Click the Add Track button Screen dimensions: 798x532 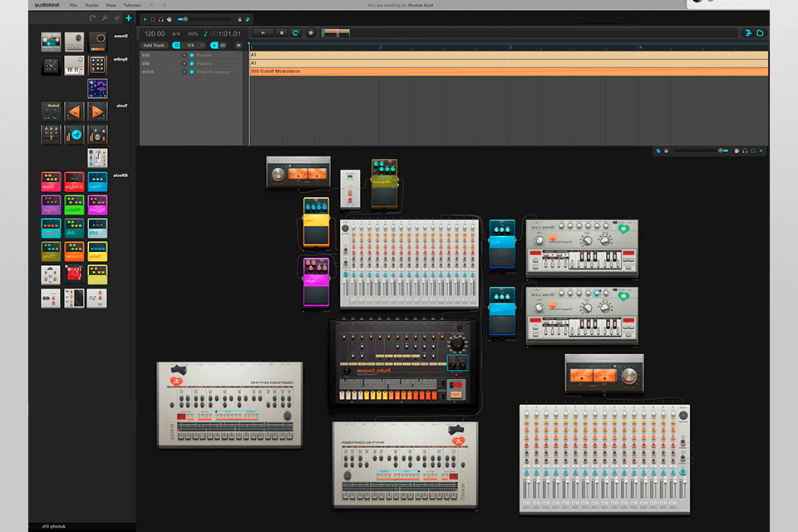pyautogui.click(x=154, y=45)
